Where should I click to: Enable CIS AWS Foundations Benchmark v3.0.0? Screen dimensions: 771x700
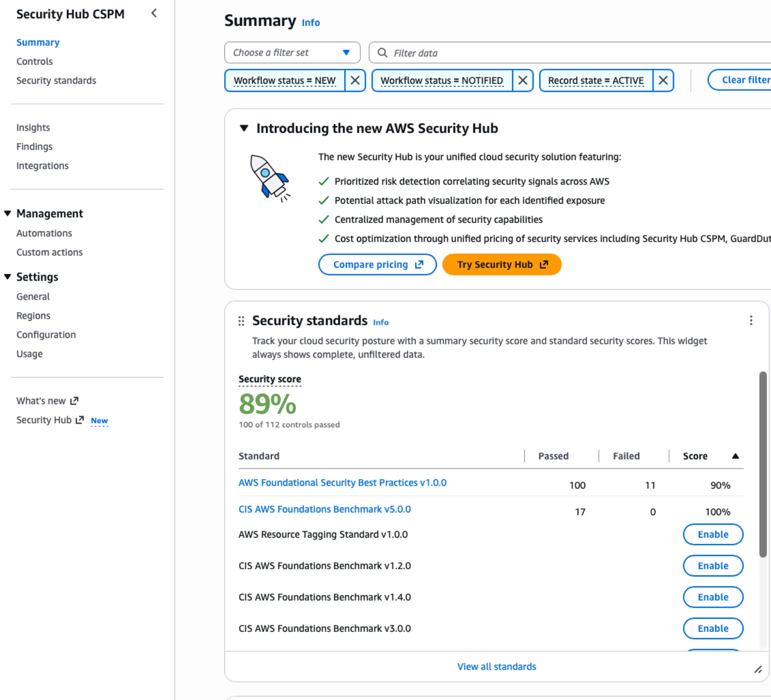point(713,628)
